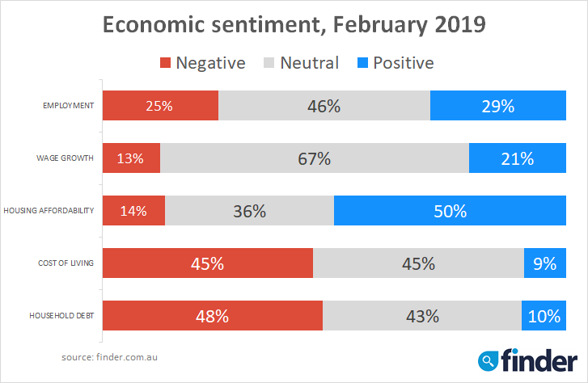Click the finder magnifying glass logo icon
The width and height of the screenshot is (588, 383).
coord(489,360)
